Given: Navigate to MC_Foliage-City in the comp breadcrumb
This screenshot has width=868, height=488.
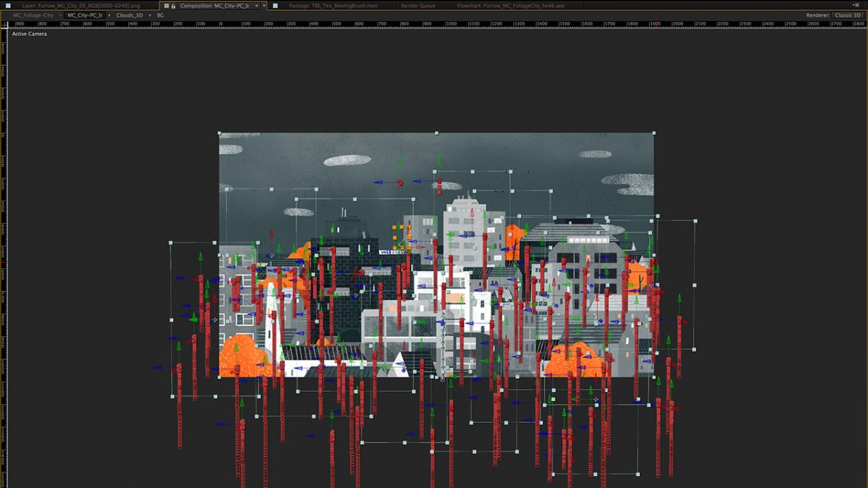Looking at the screenshot, I should (x=33, y=15).
